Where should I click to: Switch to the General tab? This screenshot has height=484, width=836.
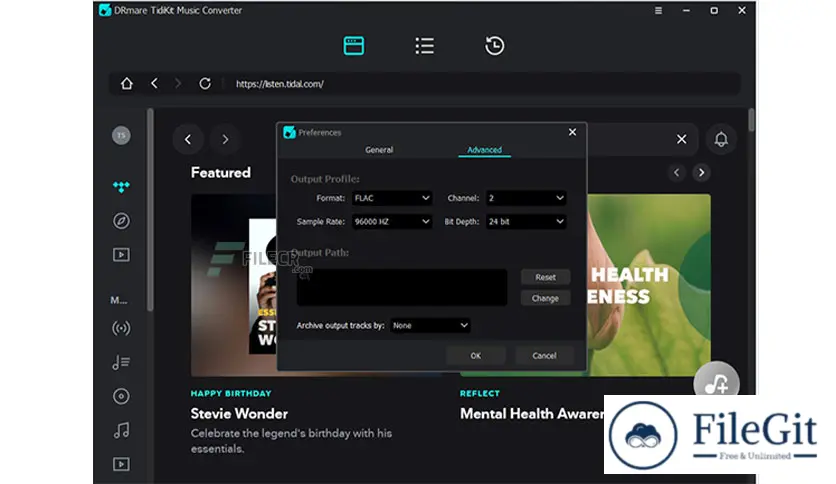pos(379,150)
